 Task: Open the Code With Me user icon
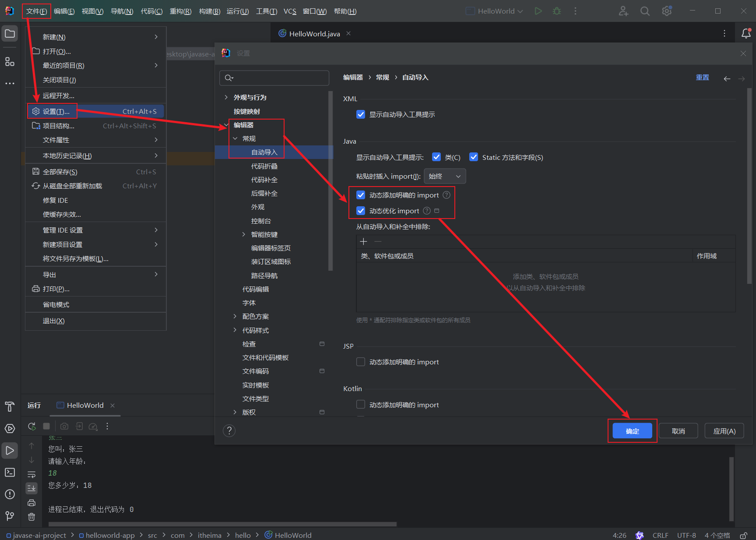(x=623, y=11)
